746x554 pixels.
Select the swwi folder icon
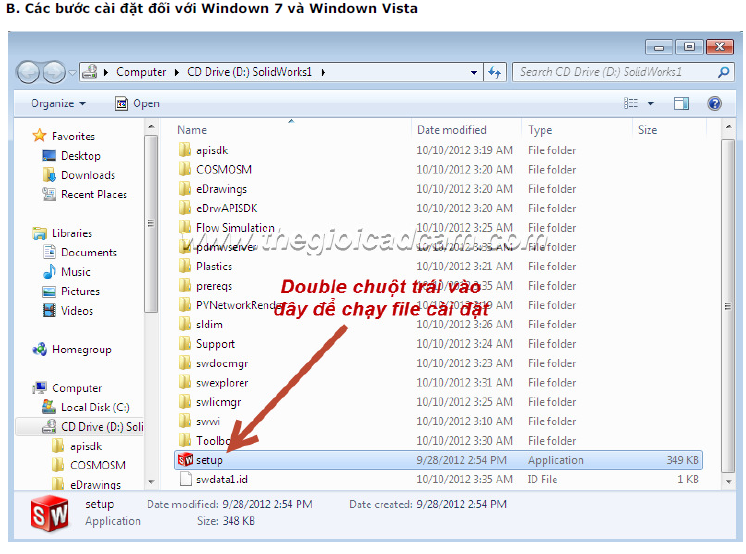(185, 421)
